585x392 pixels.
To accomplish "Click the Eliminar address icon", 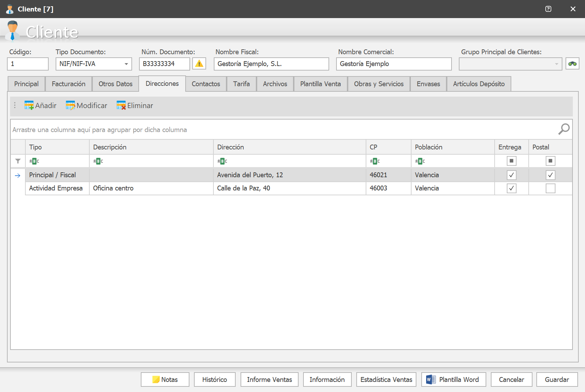I will click(121, 105).
